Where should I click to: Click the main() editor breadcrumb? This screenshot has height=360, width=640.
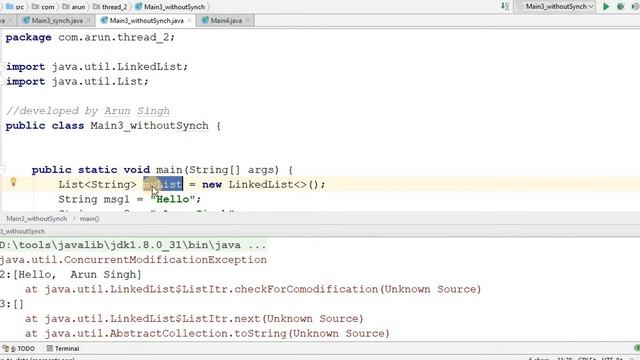(x=89, y=219)
